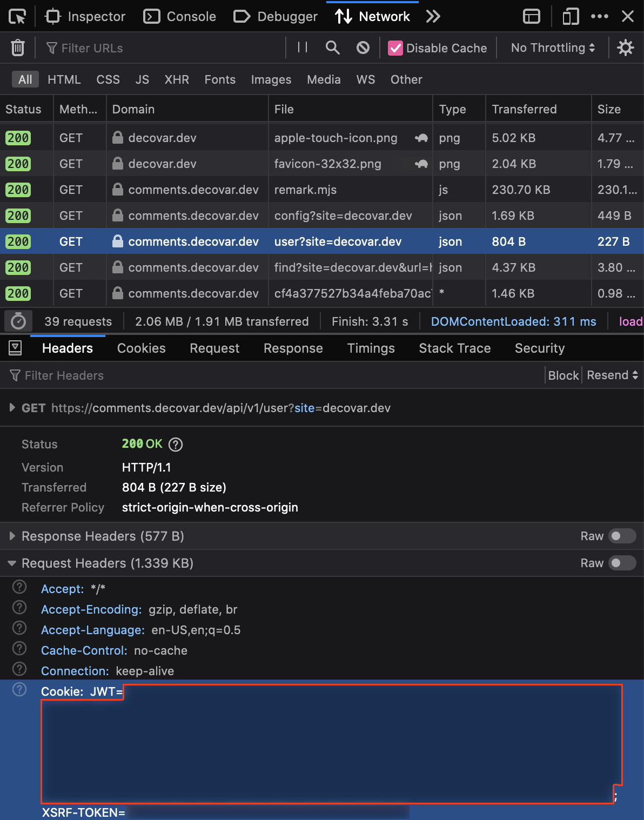644x820 pixels.
Task: Clear the network request log
Action: (18, 48)
